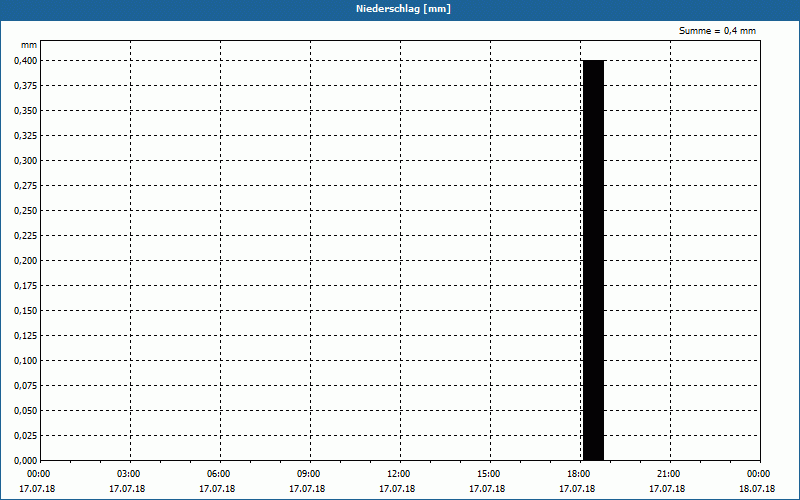Click the 00:00 label above 18.07.18
The width and height of the screenshot is (800, 500).
click(759, 474)
